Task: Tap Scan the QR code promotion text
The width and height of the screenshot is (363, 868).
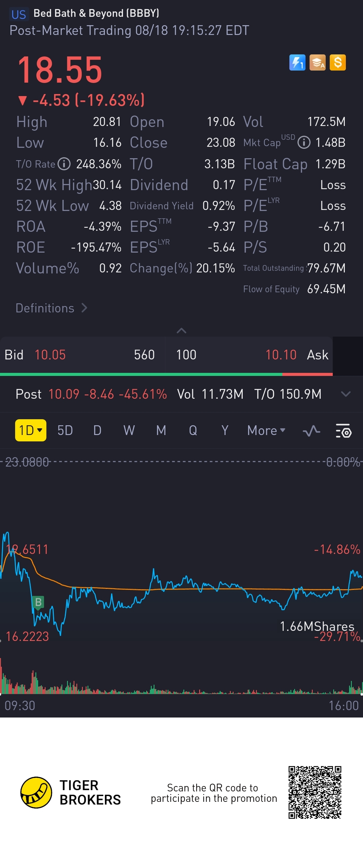Action: point(214,793)
